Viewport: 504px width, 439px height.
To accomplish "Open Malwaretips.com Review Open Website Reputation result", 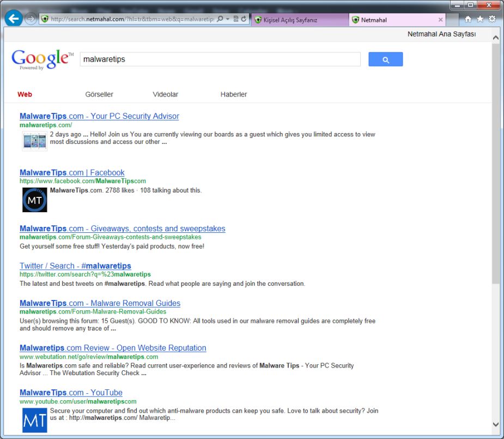I will (x=113, y=348).
